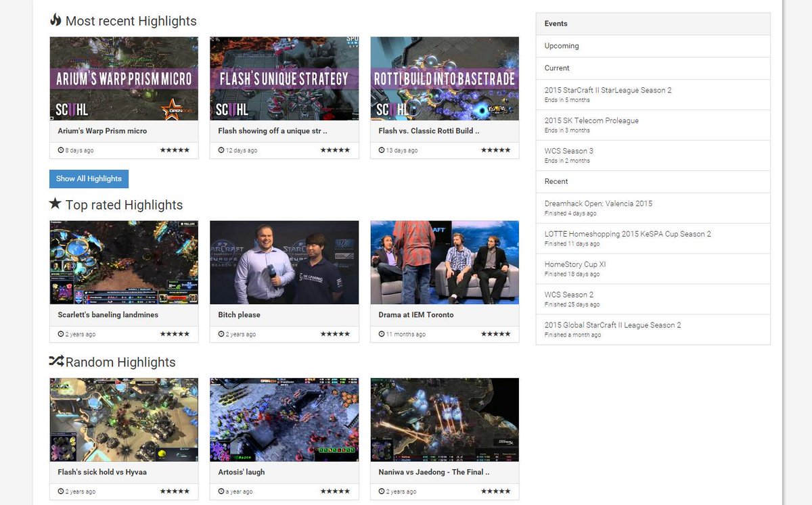Click the Scarlett's baneling landmines title
The image size is (812, 505).
(108, 315)
